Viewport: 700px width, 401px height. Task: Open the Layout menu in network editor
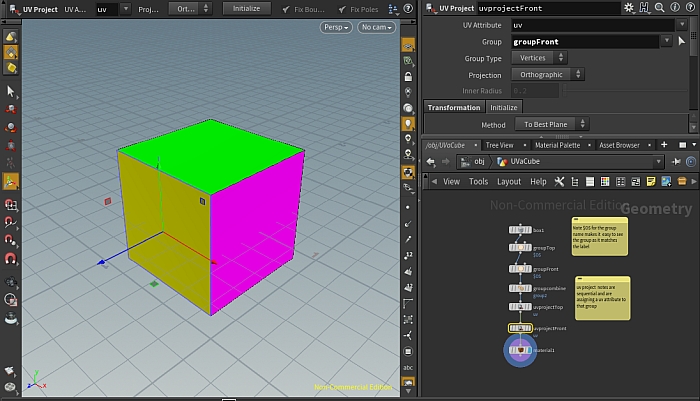[x=509, y=181]
